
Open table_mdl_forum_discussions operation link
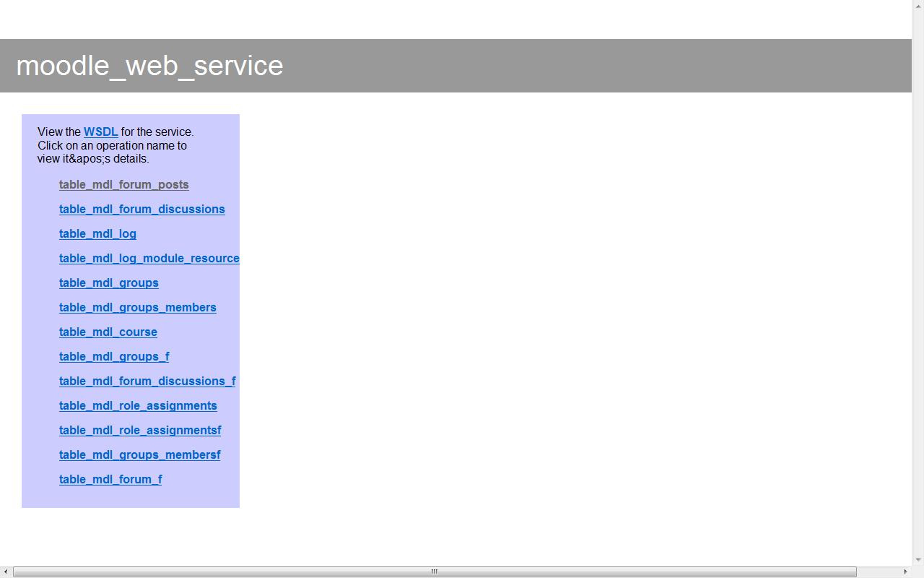click(141, 209)
